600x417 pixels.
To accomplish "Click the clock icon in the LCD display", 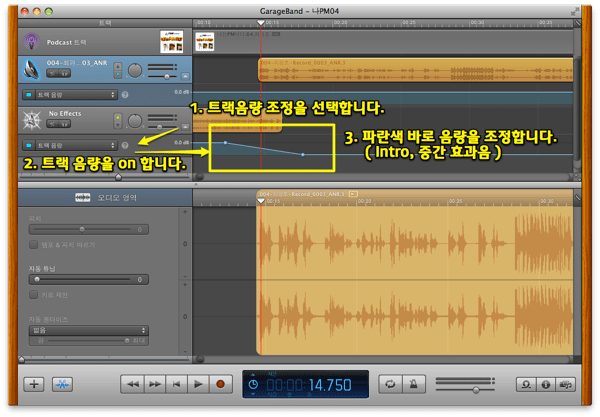I will click(x=253, y=384).
